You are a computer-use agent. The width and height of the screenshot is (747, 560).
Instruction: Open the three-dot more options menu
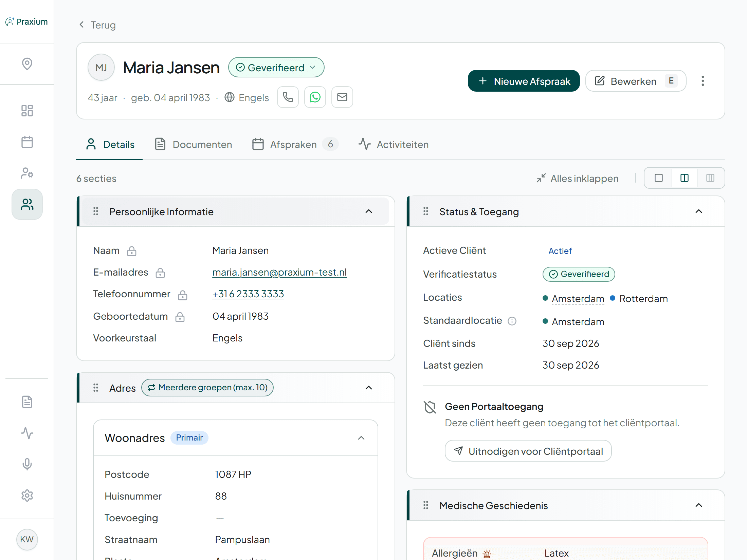tap(703, 81)
